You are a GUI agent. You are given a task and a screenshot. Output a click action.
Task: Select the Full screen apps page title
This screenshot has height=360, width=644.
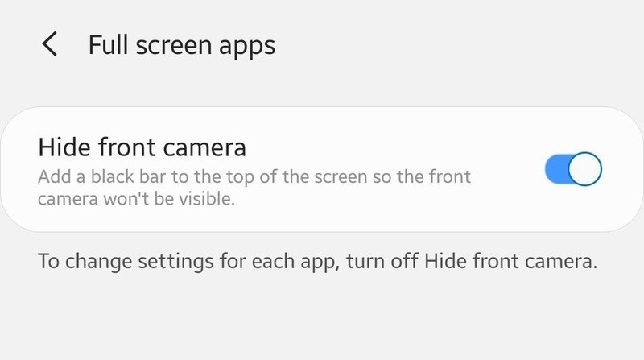(x=182, y=45)
